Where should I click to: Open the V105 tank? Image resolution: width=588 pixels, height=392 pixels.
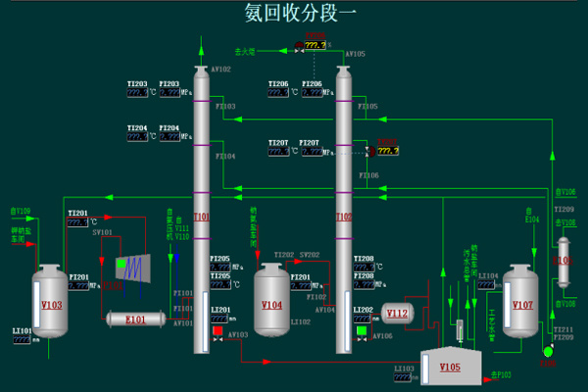pyautogui.click(x=451, y=367)
